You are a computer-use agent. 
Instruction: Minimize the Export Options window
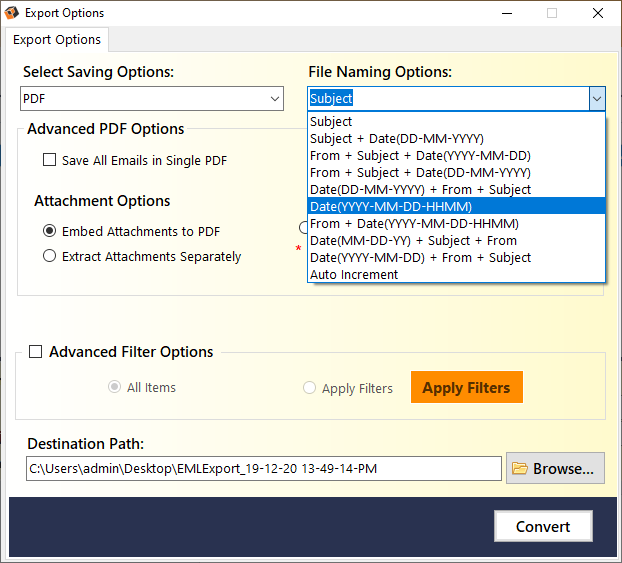tap(507, 13)
